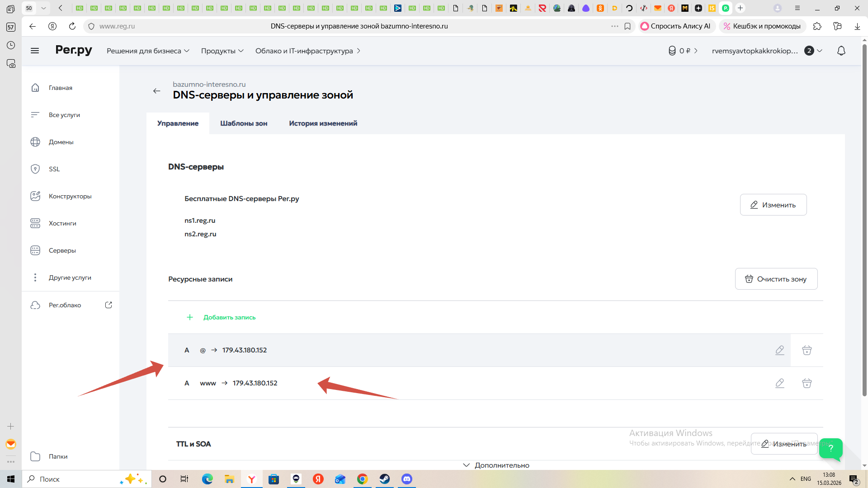This screenshot has width=868, height=488.
Task: Edit the A record for @ host
Action: pos(779,350)
